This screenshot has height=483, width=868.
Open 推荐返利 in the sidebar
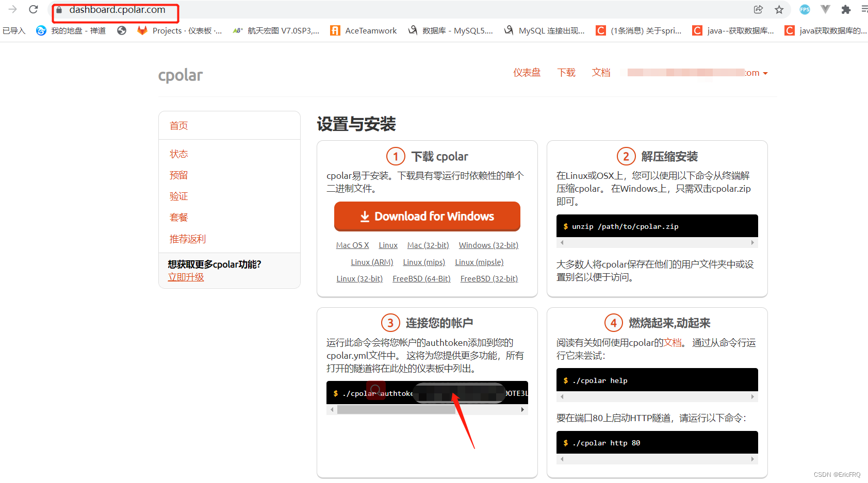(188, 239)
